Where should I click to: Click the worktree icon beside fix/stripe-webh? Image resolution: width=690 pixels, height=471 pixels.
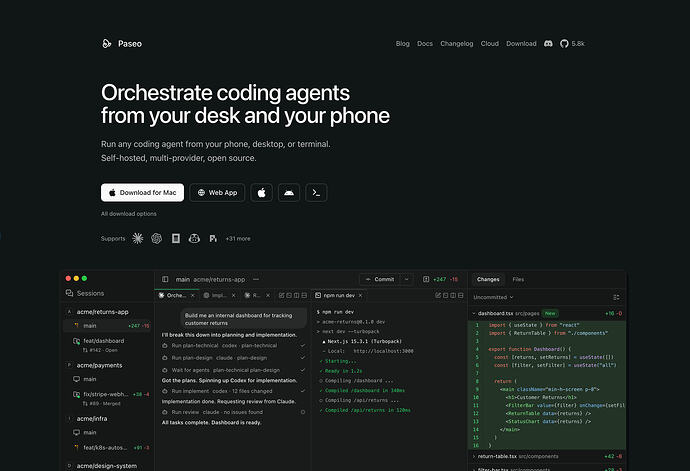tap(77, 394)
